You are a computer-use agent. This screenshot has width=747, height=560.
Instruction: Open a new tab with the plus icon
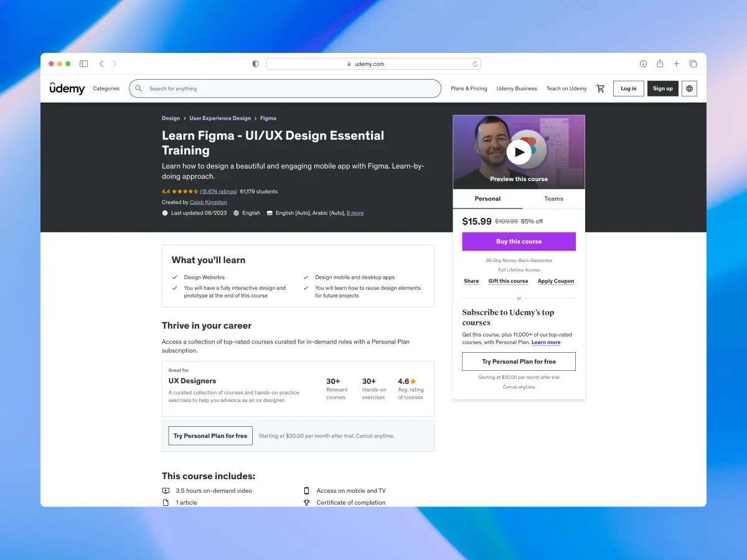tap(676, 63)
